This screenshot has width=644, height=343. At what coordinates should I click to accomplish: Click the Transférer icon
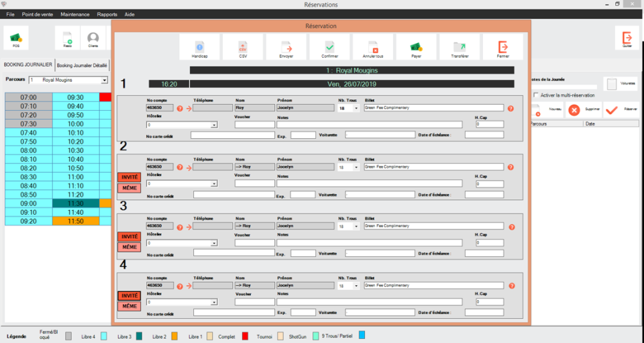(x=460, y=47)
